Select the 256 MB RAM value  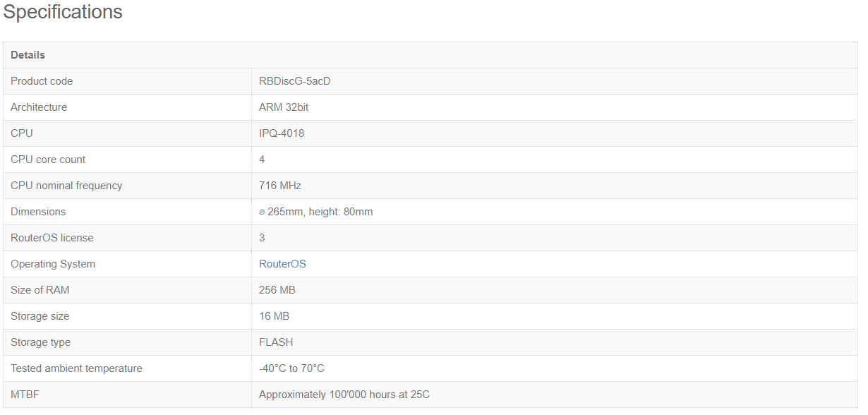(x=277, y=290)
